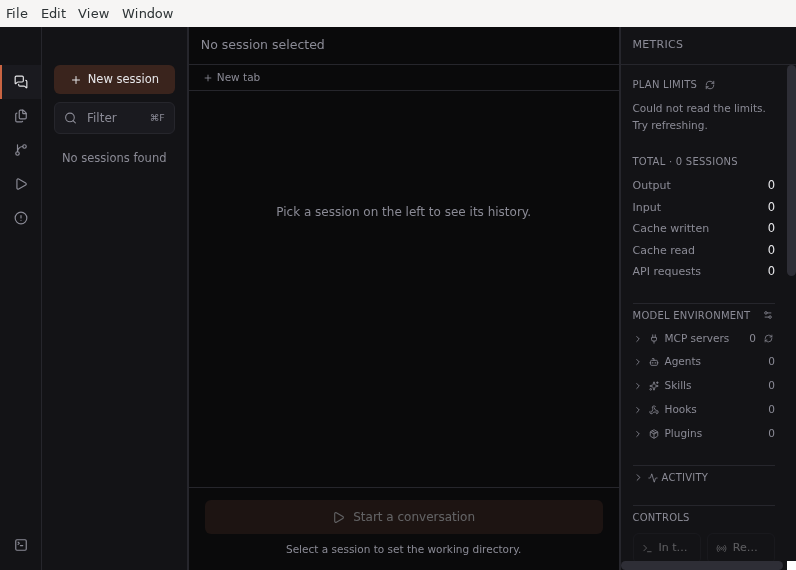Open the git branch icon in sidebar

pos(21,150)
